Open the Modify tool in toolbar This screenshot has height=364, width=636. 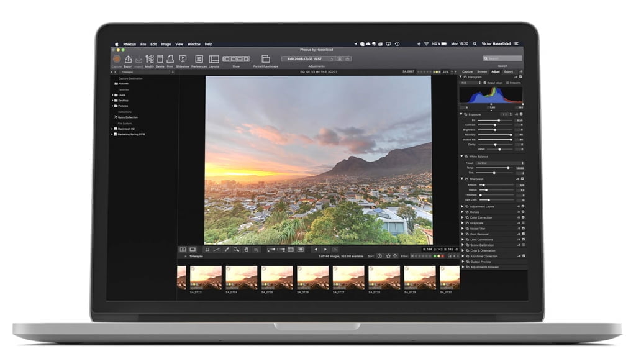coord(150,59)
